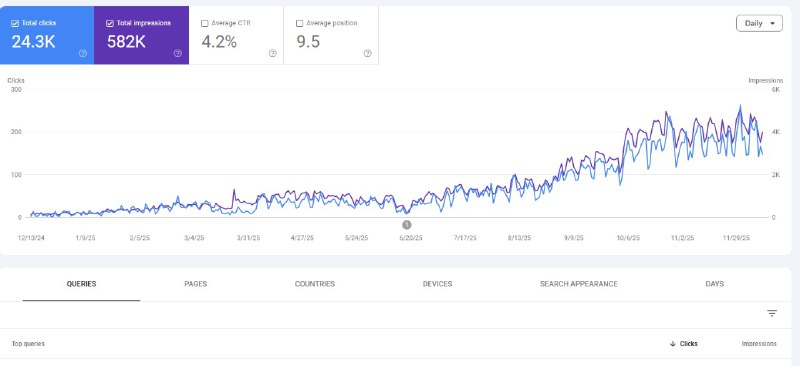This screenshot has height=366, width=800.
Task: Open help icon on Total clicks card
Action: 83,53
